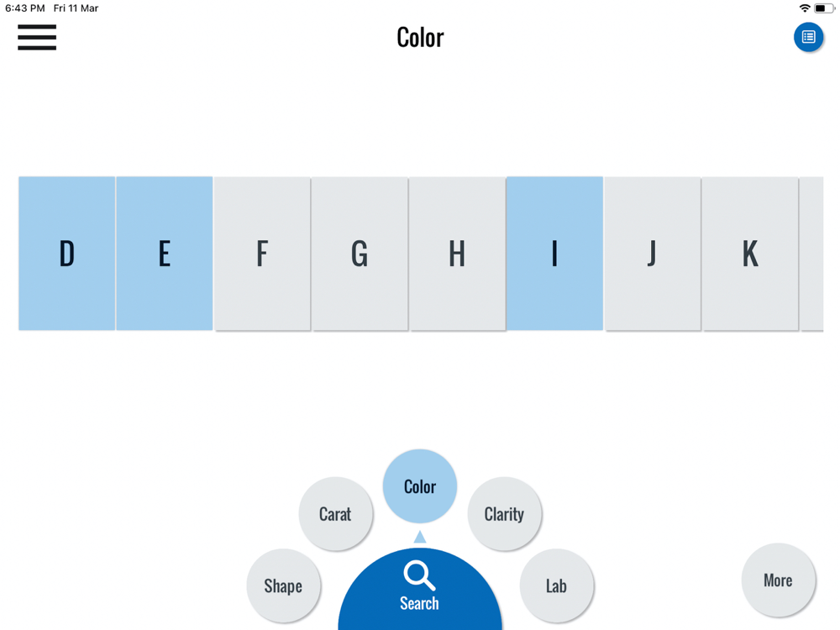Toggle off color grade I
Viewport: 840px width, 630px height.
[554, 253]
